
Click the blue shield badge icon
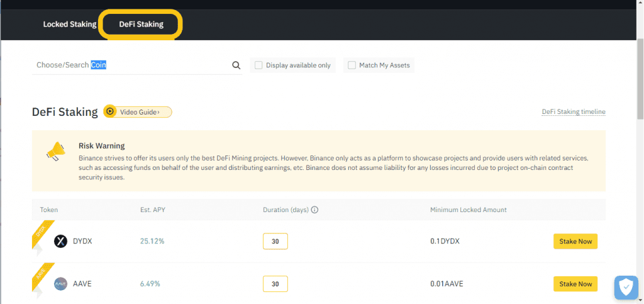(x=626, y=287)
